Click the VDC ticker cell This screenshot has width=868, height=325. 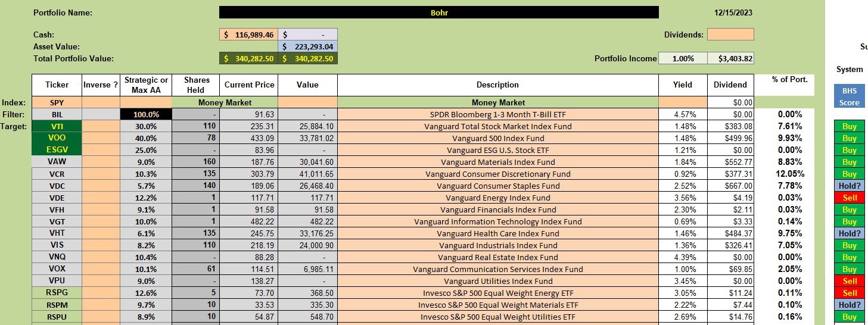pyautogui.click(x=57, y=186)
